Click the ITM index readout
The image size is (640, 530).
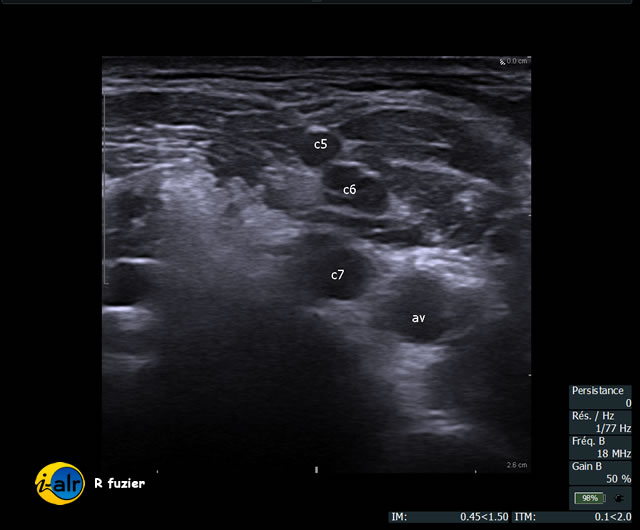click(573, 517)
